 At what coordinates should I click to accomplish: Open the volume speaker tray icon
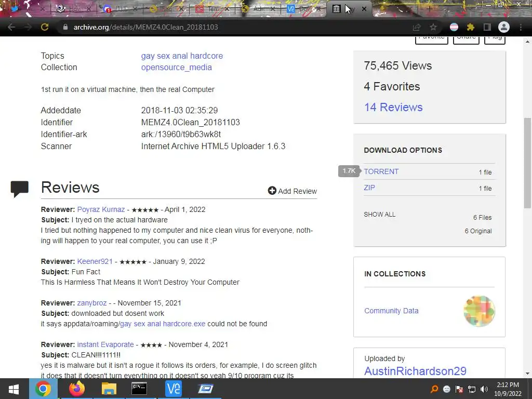click(484, 389)
